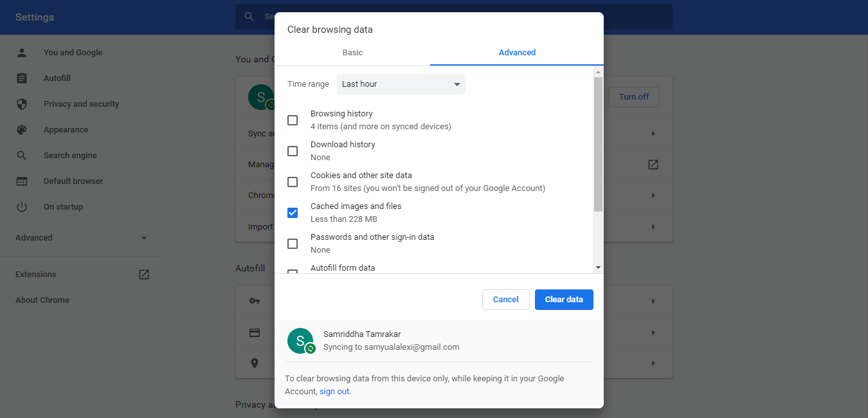The height and width of the screenshot is (418, 868).
Task: Click the Default browser window icon
Action: tap(22, 181)
